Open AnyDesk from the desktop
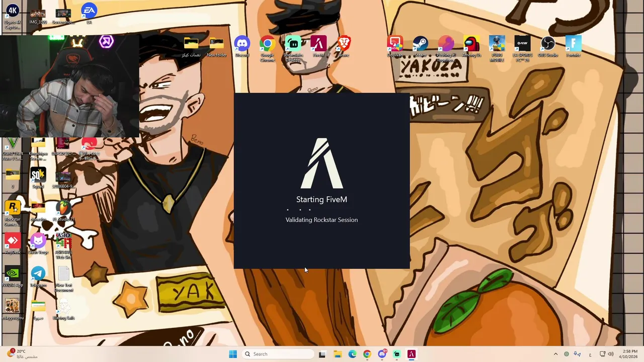This screenshot has height=362, width=644. tap(13, 243)
